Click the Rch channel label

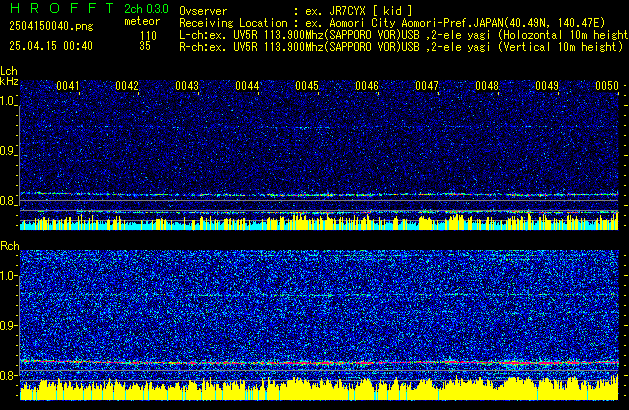point(10,246)
